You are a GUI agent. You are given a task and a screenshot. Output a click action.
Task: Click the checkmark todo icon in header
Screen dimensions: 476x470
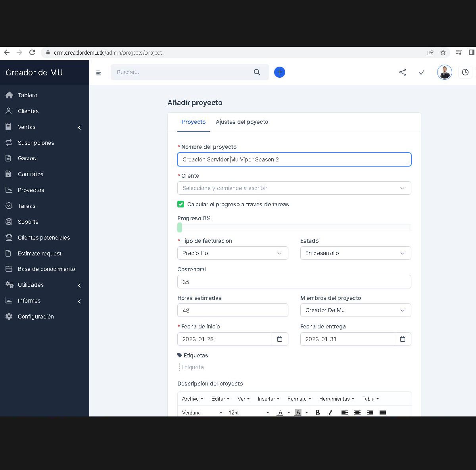(422, 72)
